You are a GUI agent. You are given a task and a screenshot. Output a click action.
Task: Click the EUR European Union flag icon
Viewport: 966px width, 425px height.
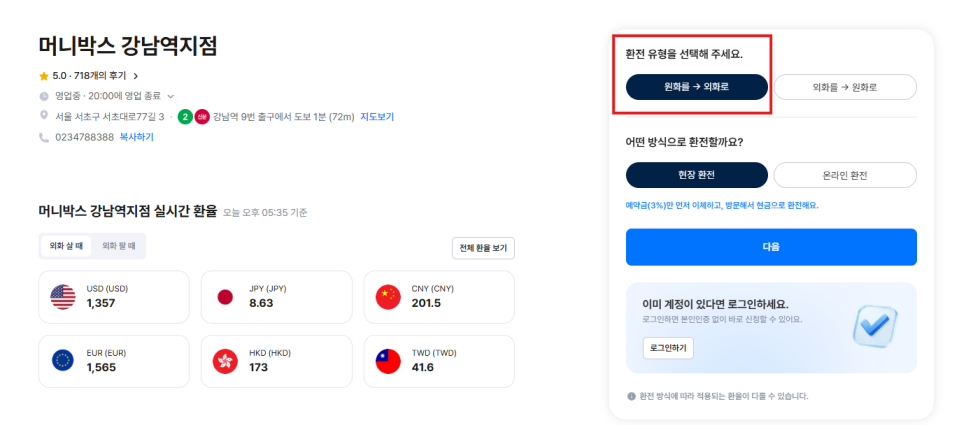[63, 361]
